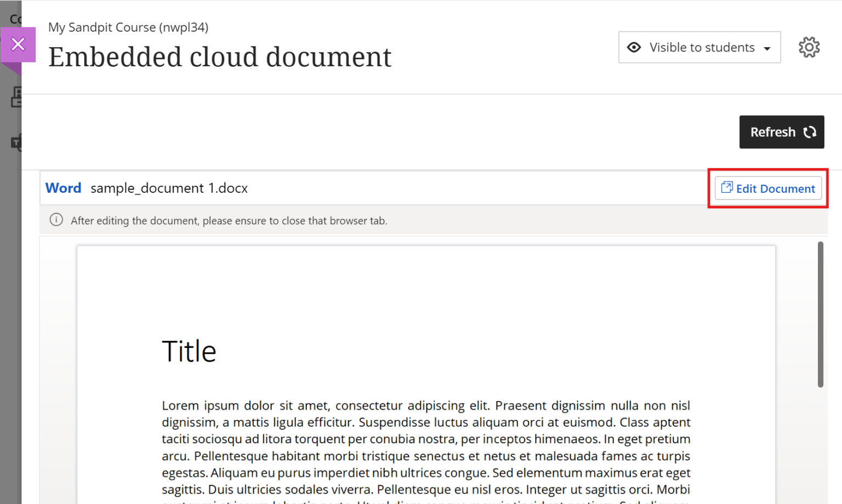This screenshot has width=842, height=504.
Task: Open the Microsoft Teams icon in the sidebar
Action: coord(16,142)
